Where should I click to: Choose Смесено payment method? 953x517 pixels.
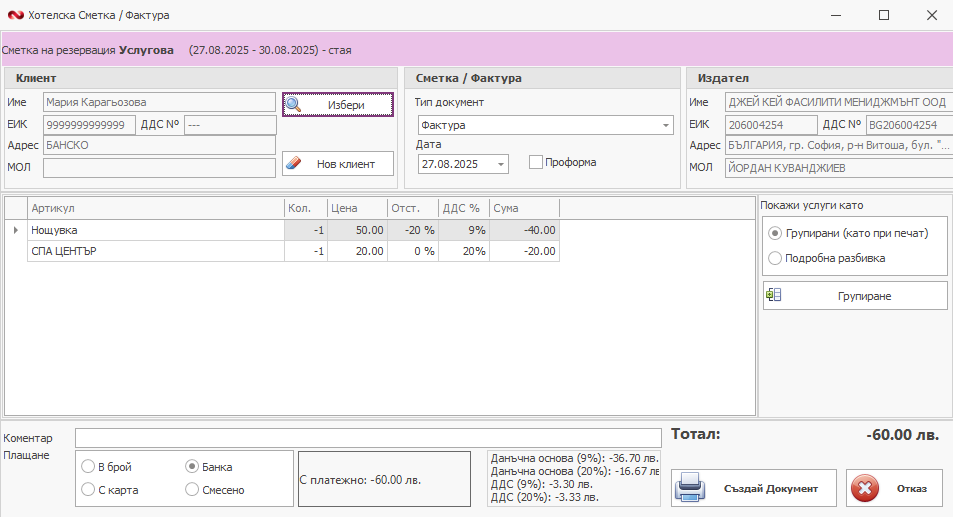[192, 490]
